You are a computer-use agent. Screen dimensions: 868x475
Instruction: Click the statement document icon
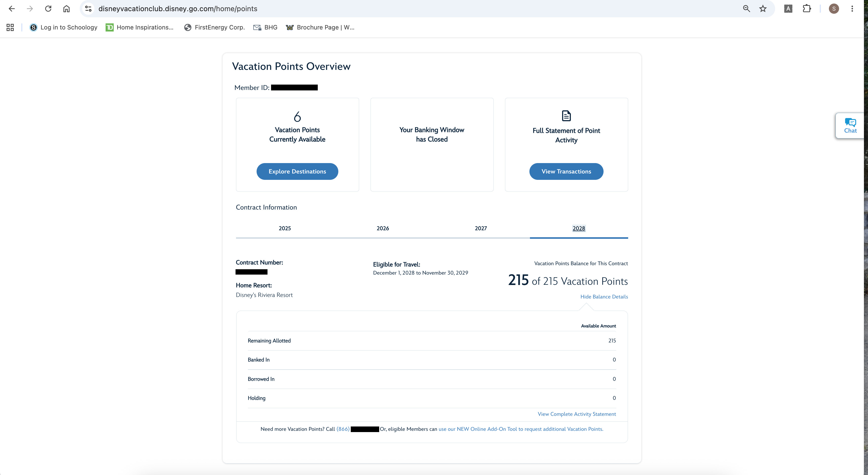[566, 116]
